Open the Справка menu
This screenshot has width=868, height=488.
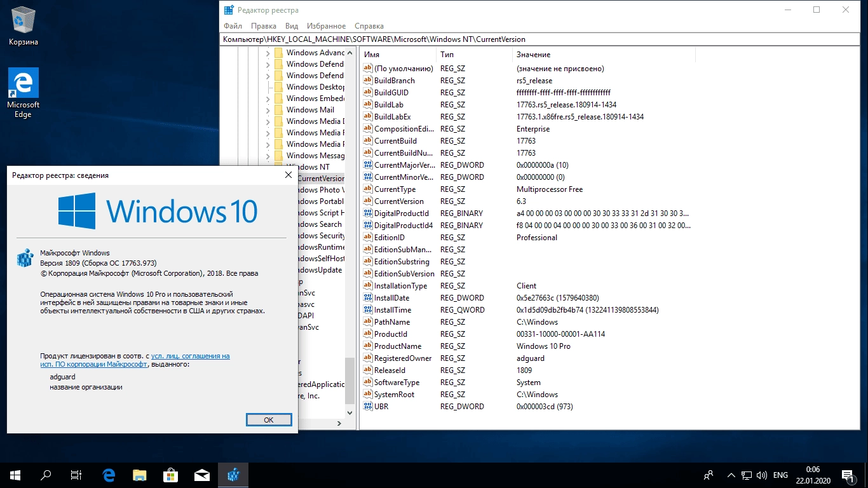point(369,26)
